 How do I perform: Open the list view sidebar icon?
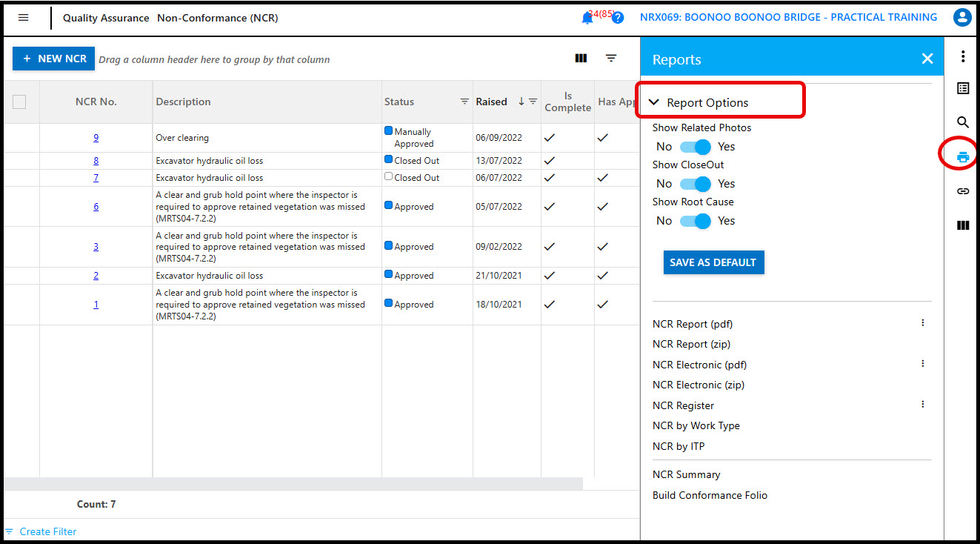(963, 88)
